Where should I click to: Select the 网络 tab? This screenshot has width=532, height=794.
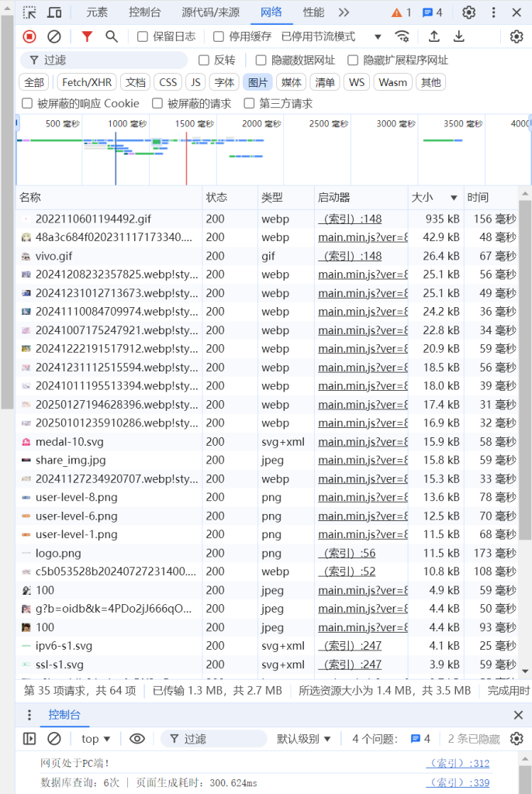click(x=271, y=12)
